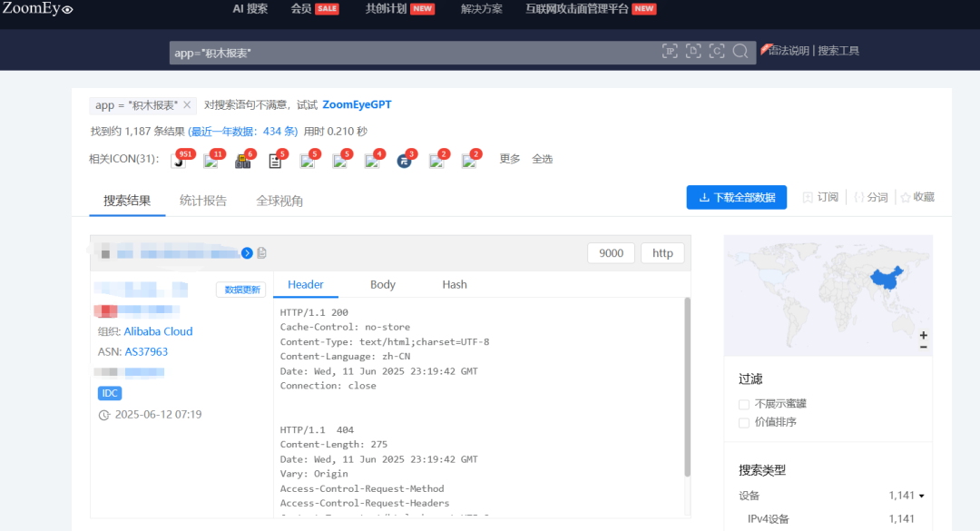The image size is (980, 531).
Task: Click the tokenize (分词) icon button
Action: 870,197
